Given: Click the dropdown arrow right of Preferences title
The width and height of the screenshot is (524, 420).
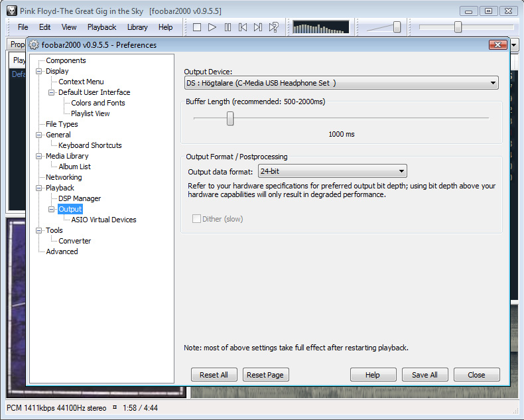Looking at the screenshot, I should (x=514, y=44).
